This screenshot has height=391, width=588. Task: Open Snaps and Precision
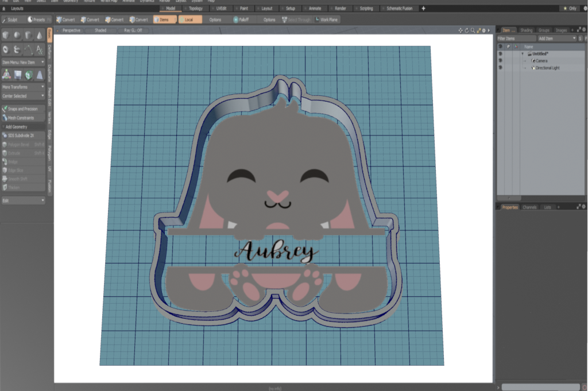click(23, 109)
